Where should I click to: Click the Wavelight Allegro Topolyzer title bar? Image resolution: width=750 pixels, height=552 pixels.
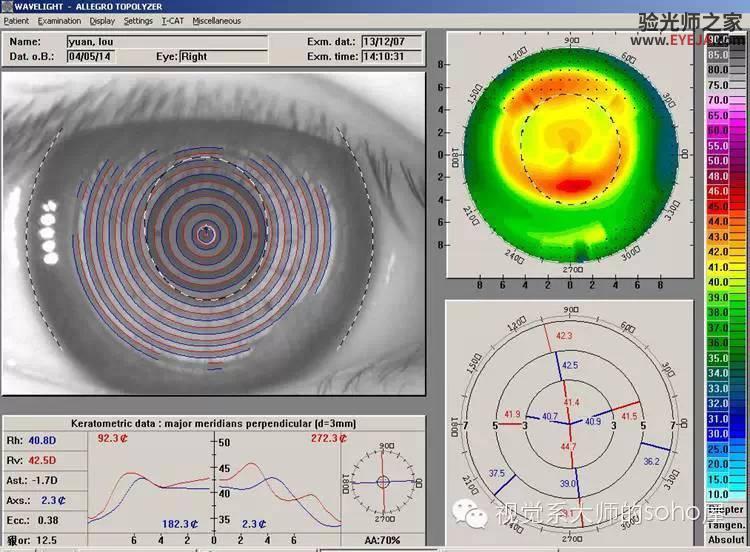(x=375, y=7)
